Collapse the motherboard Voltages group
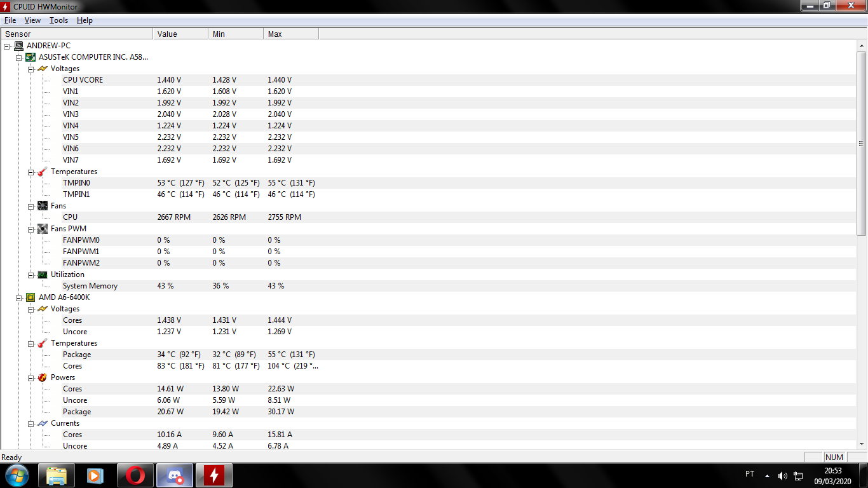Screen dimensions: 868x488 pos(31,69)
